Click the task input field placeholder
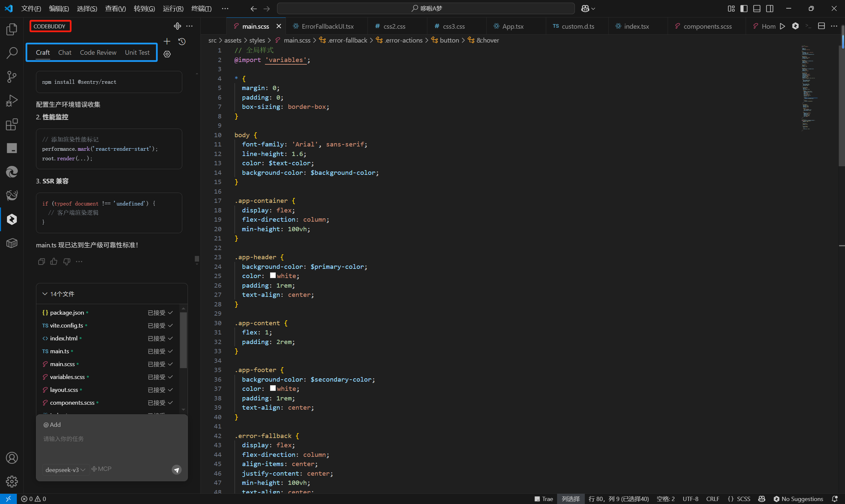 click(x=63, y=439)
